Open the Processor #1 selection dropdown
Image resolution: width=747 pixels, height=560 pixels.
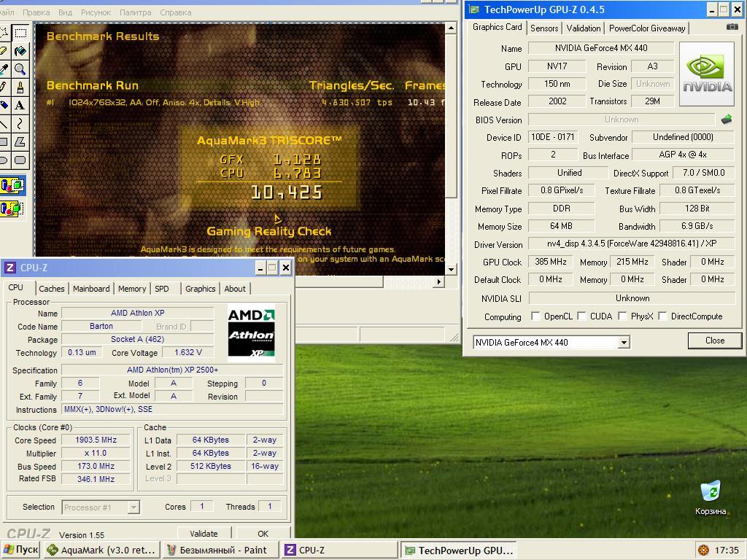click(133, 507)
